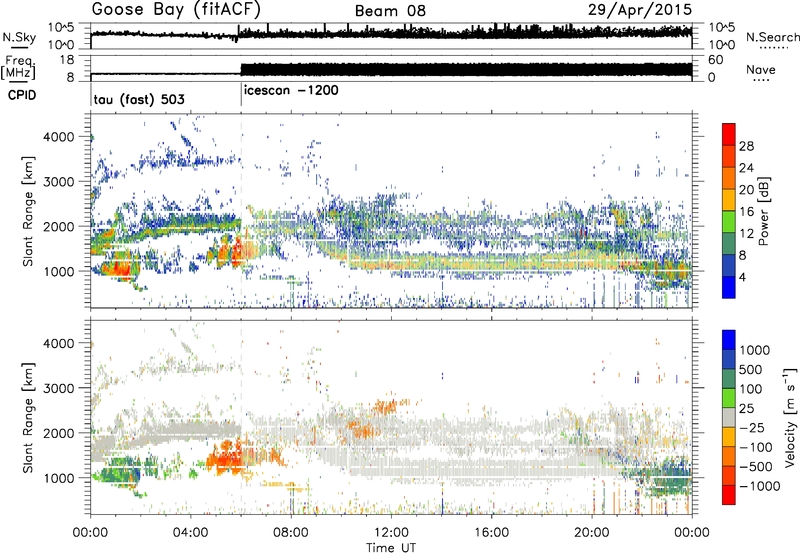Click the 'Nave' legend label
The image size is (800, 554).
point(761,69)
